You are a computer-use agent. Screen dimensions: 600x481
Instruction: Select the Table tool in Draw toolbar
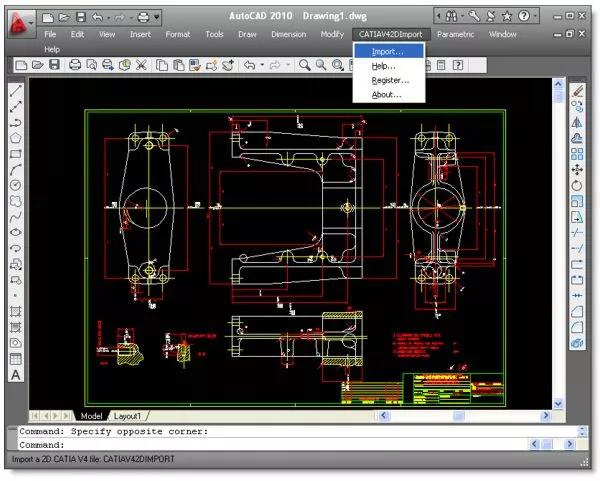(16, 359)
